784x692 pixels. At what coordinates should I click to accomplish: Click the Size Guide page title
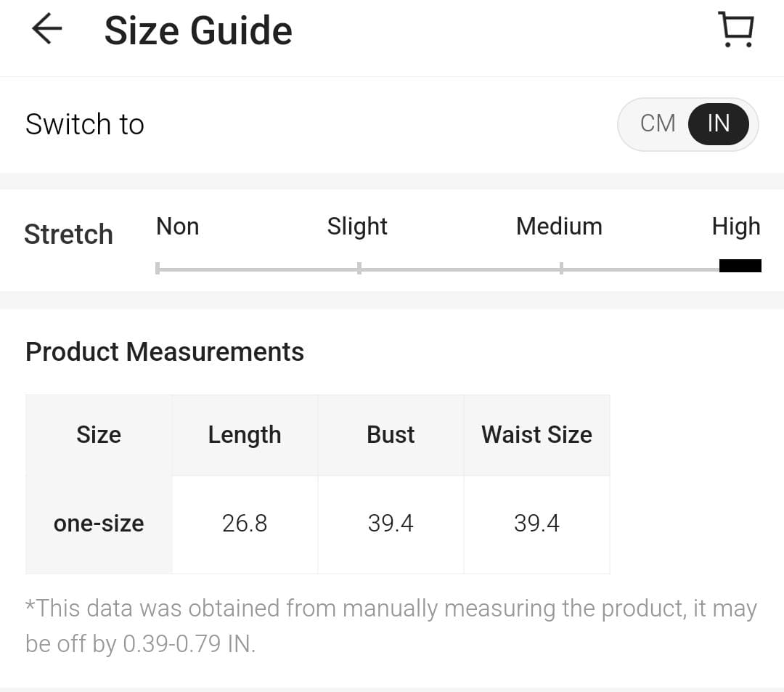coord(198,30)
